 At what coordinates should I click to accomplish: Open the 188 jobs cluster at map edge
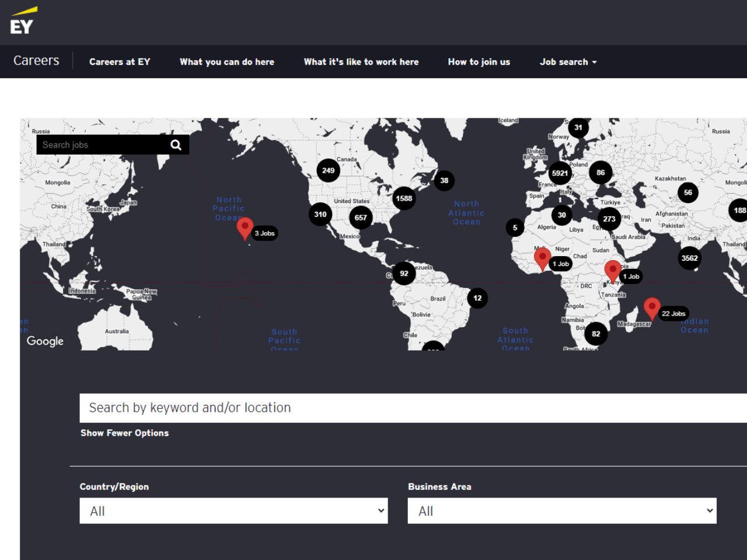tap(738, 210)
